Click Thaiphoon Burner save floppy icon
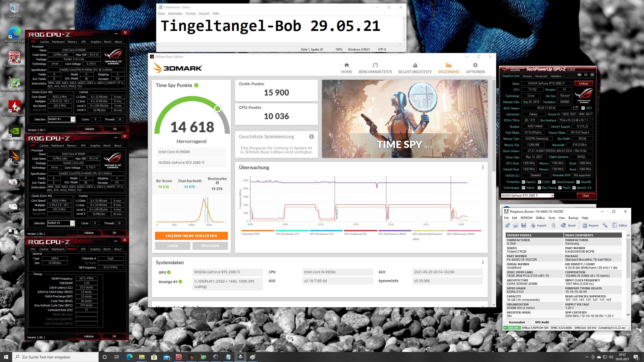 524,225
